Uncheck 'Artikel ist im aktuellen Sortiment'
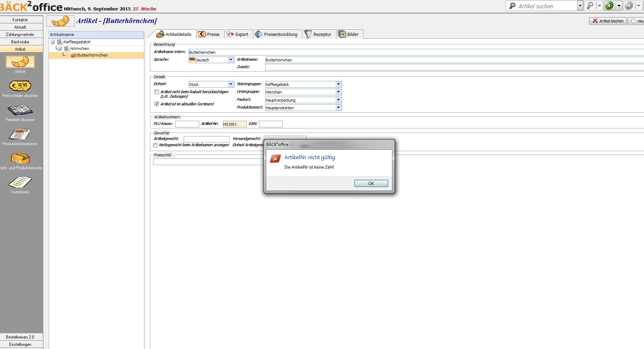 157,104
